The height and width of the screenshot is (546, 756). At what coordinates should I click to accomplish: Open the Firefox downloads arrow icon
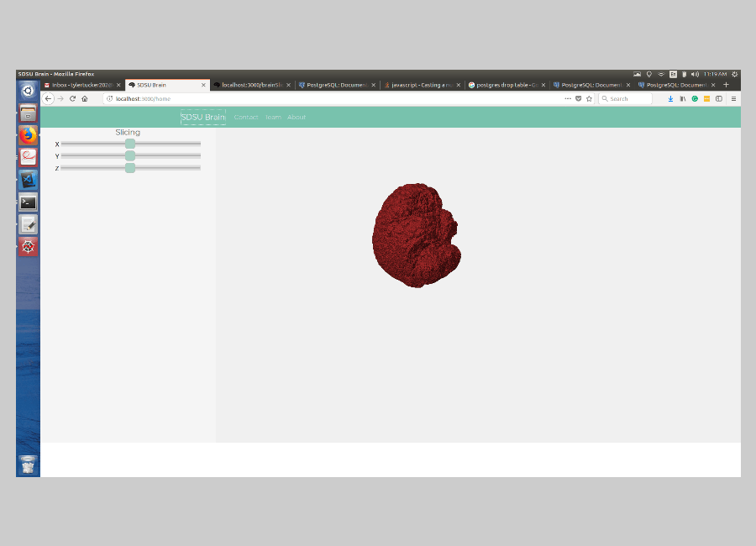670,98
